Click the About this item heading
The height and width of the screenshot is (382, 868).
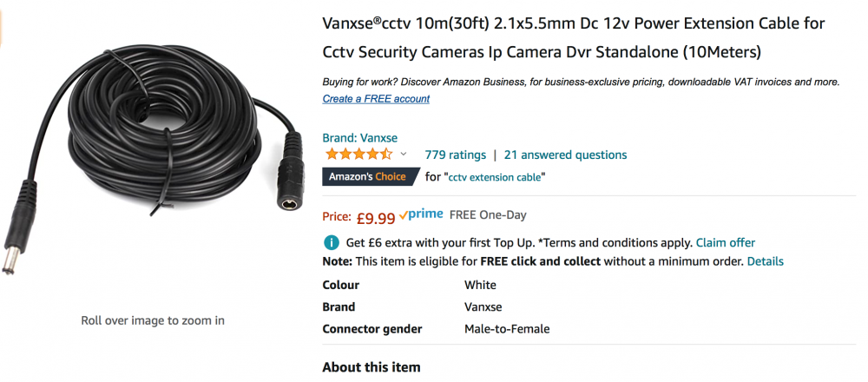[x=372, y=367]
